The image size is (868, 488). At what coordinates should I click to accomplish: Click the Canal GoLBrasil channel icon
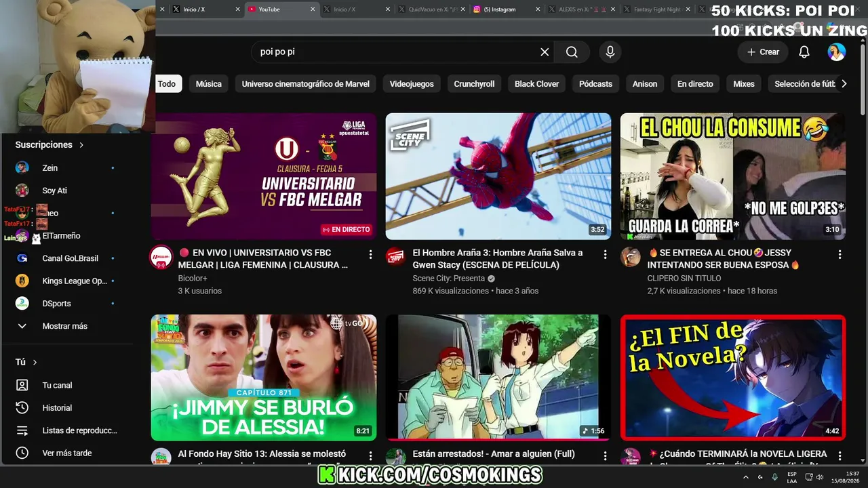(x=22, y=258)
